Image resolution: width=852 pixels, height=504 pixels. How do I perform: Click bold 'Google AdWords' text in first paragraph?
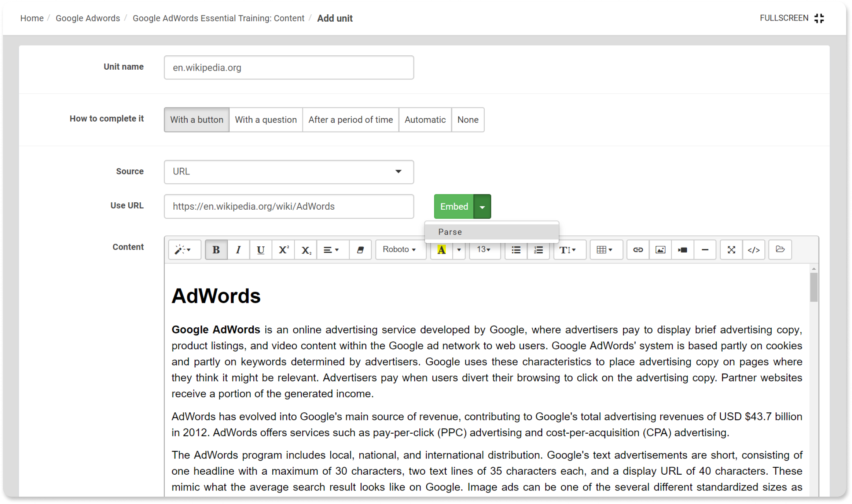[216, 330]
